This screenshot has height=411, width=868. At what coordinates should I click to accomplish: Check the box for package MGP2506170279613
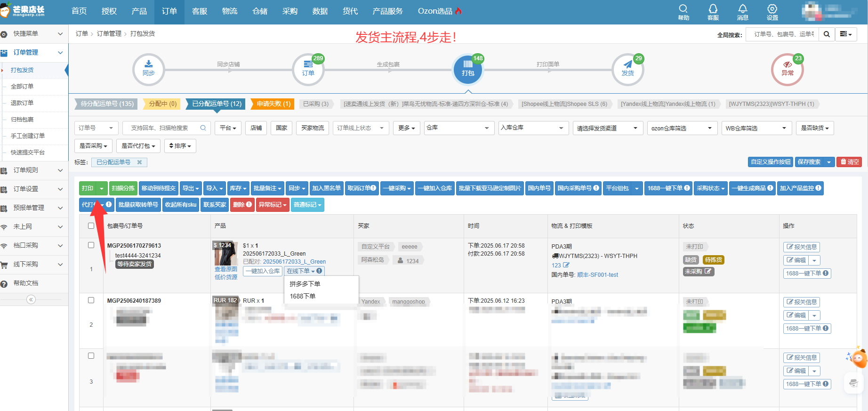tap(91, 245)
